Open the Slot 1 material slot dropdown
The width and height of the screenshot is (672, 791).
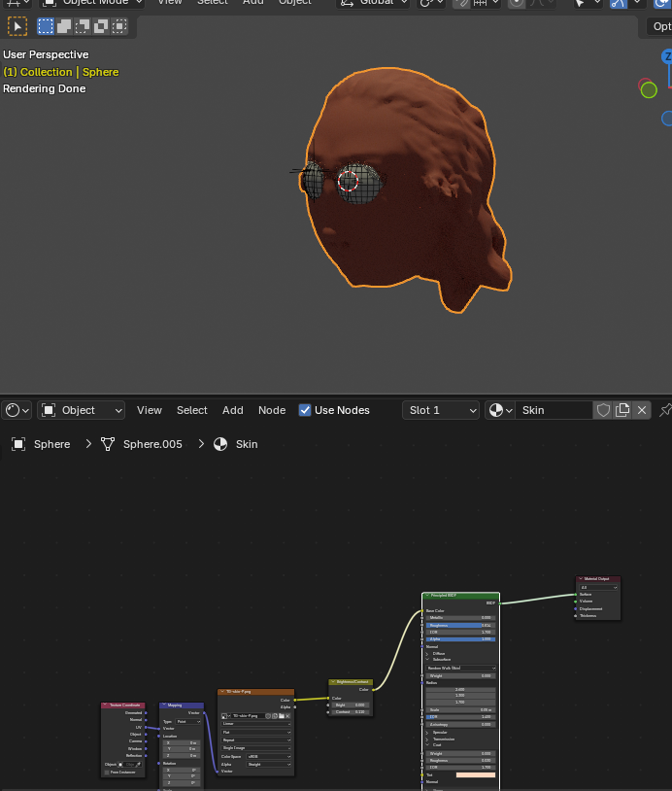click(x=441, y=410)
